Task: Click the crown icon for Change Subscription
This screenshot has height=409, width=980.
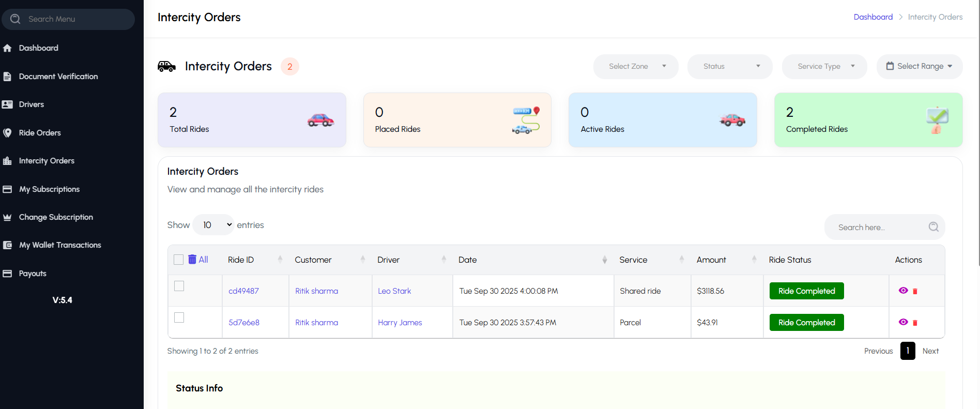Action: (7, 217)
